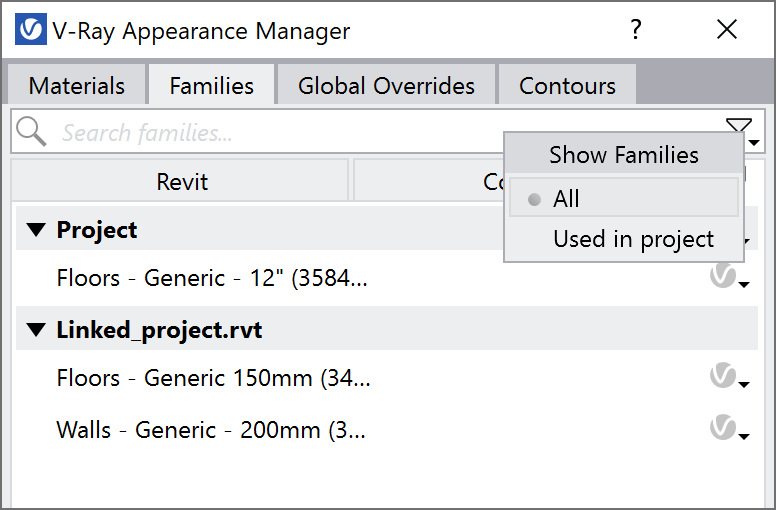Click the Linked_project.rvt group label

tap(159, 330)
